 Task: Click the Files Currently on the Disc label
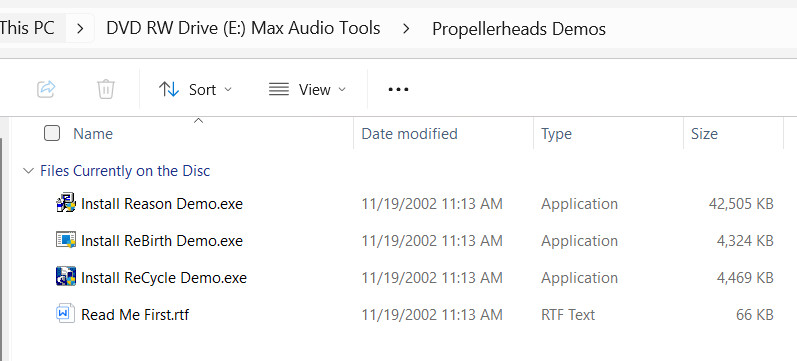125,171
